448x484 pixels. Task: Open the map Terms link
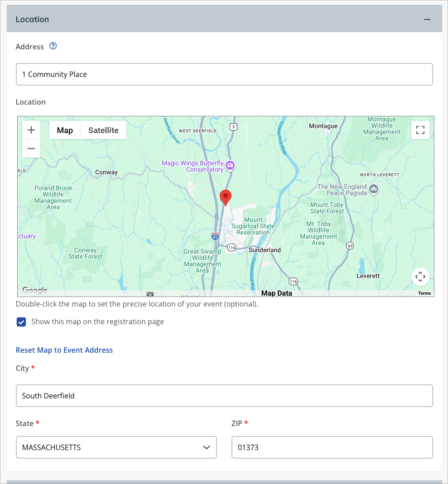(424, 293)
